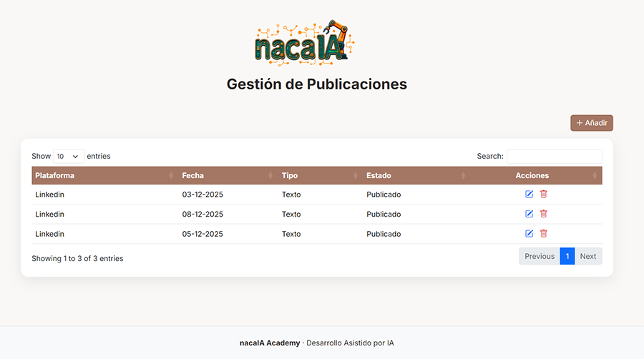Image resolution: width=644 pixels, height=359 pixels.
Task: Edit the 05-12-2025 Linkedin publication
Action: tap(529, 233)
